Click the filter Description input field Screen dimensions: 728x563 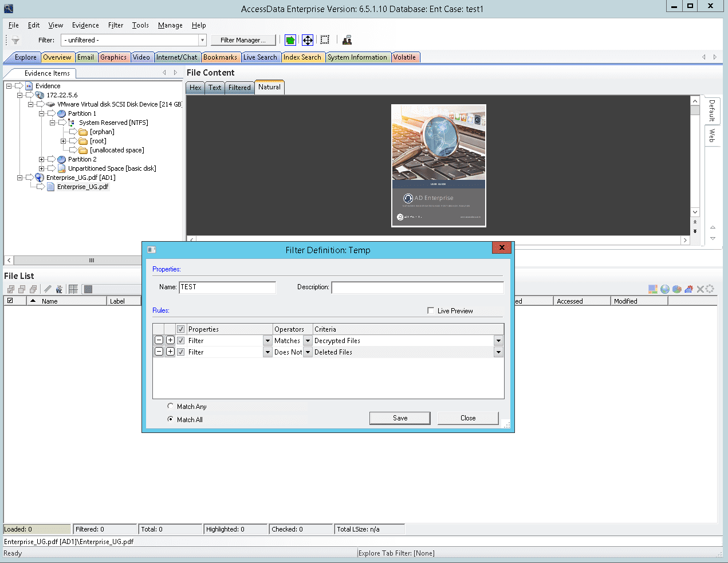(x=417, y=287)
